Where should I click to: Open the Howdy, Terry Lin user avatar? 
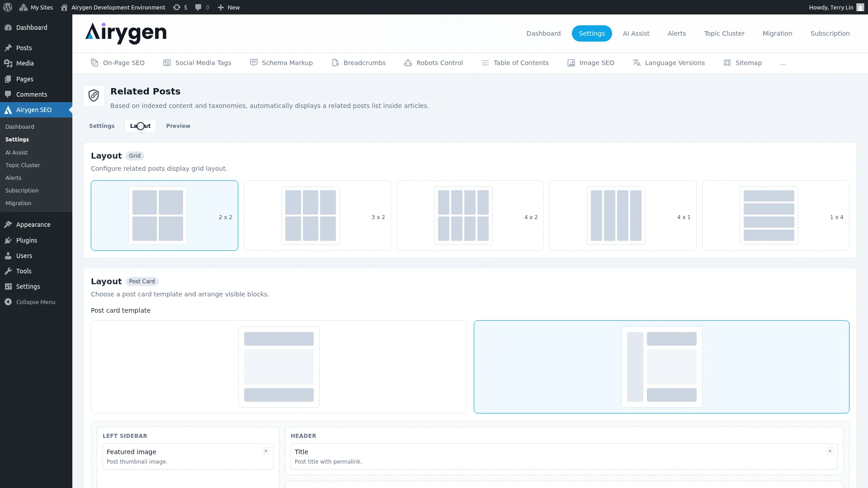(x=860, y=7)
